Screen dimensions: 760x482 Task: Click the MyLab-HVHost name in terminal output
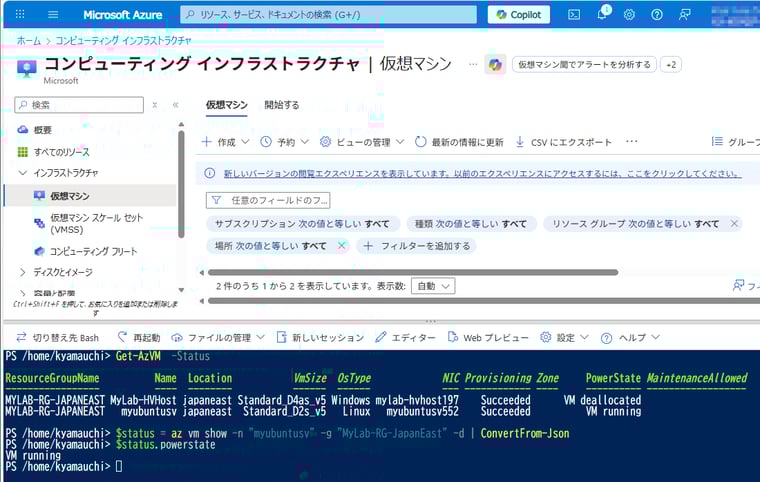click(143, 401)
